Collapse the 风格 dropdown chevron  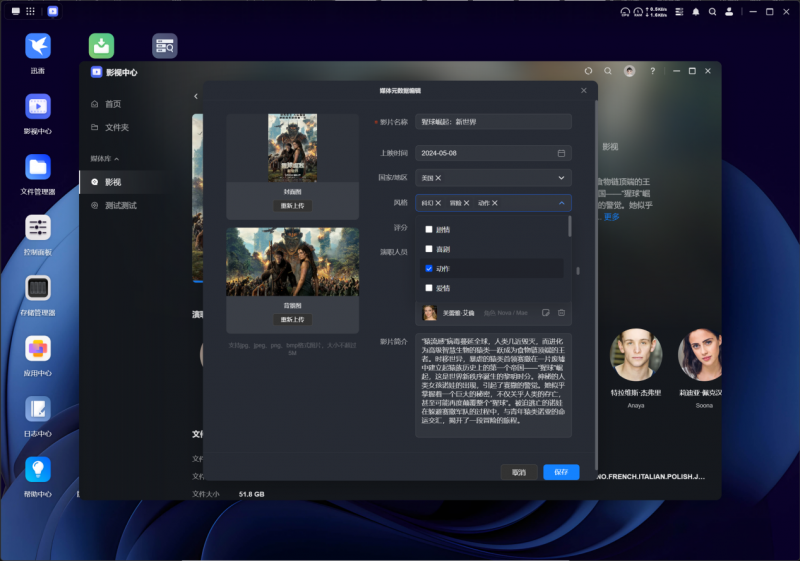click(x=561, y=203)
